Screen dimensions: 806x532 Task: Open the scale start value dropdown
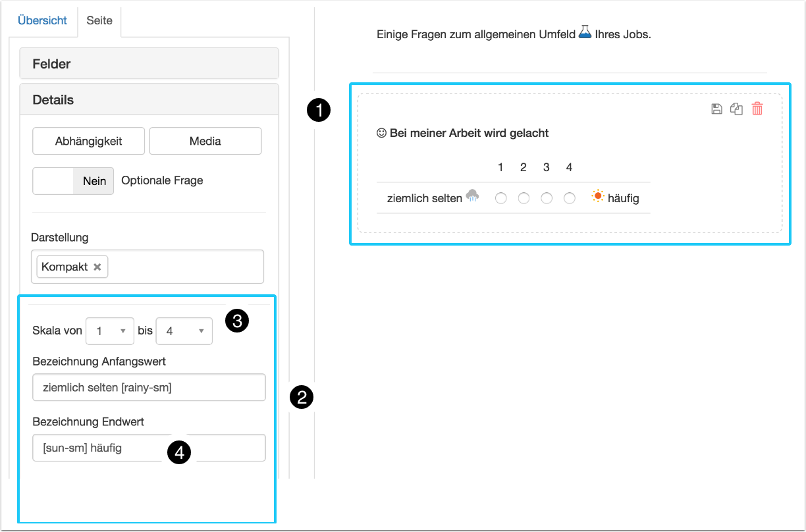[110, 331]
